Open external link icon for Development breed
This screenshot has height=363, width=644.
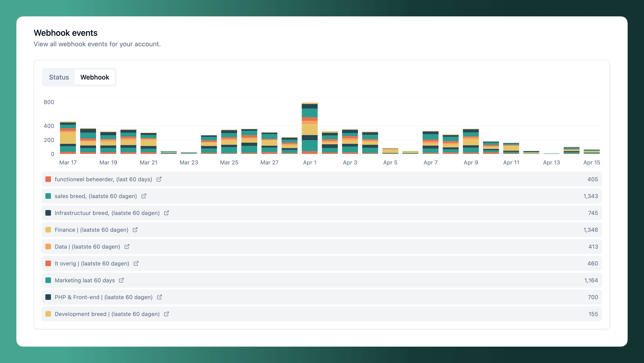coord(166,314)
